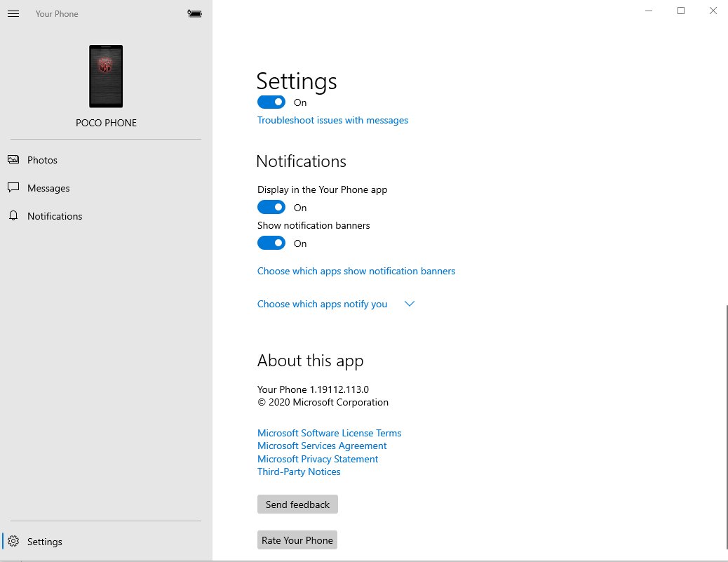
Task: Click the Photos icon in sidebar
Action: point(13,160)
